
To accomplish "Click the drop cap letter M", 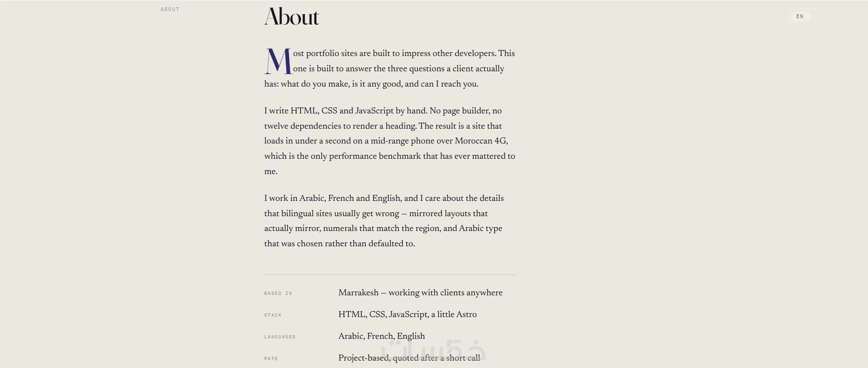I will pyautogui.click(x=278, y=62).
